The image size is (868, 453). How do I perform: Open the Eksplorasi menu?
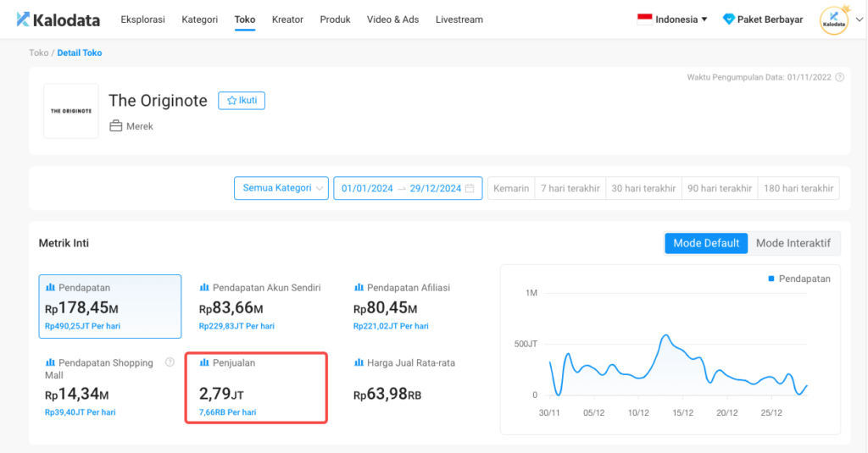click(142, 19)
